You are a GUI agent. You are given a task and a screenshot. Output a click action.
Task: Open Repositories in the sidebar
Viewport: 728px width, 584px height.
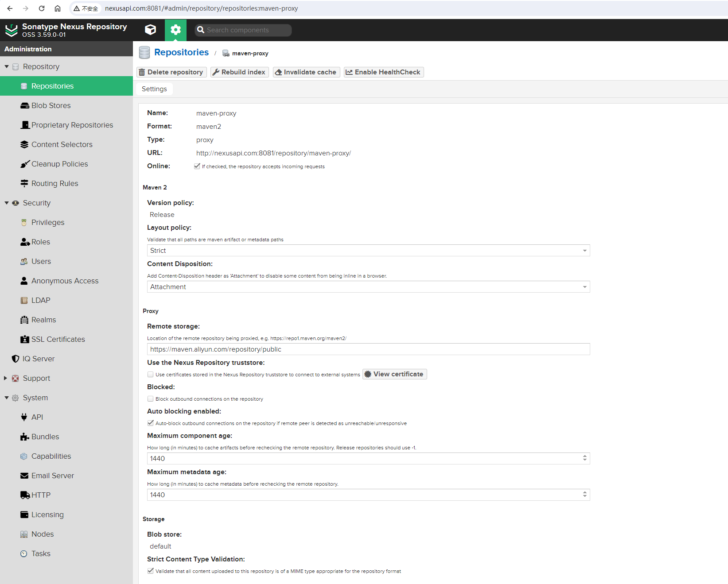point(66,86)
